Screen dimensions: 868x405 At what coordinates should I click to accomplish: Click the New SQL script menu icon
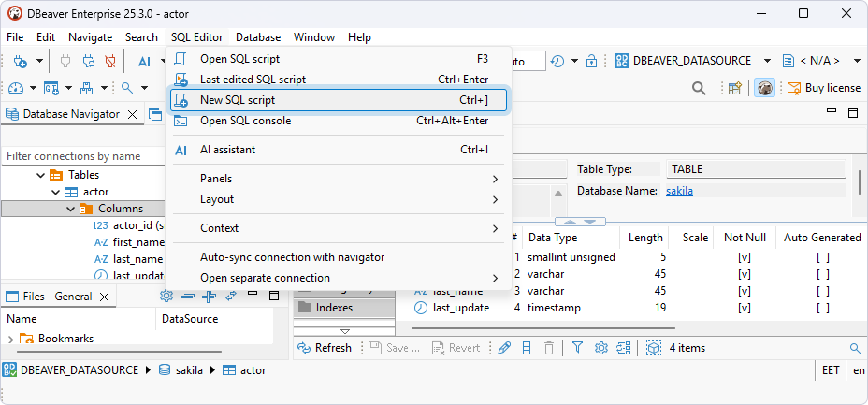click(x=181, y=100)
